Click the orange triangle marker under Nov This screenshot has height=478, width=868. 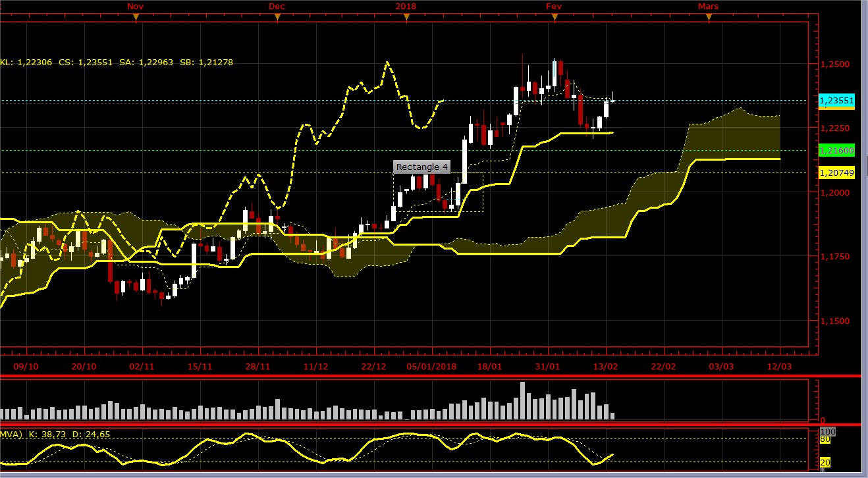(136, 18)
